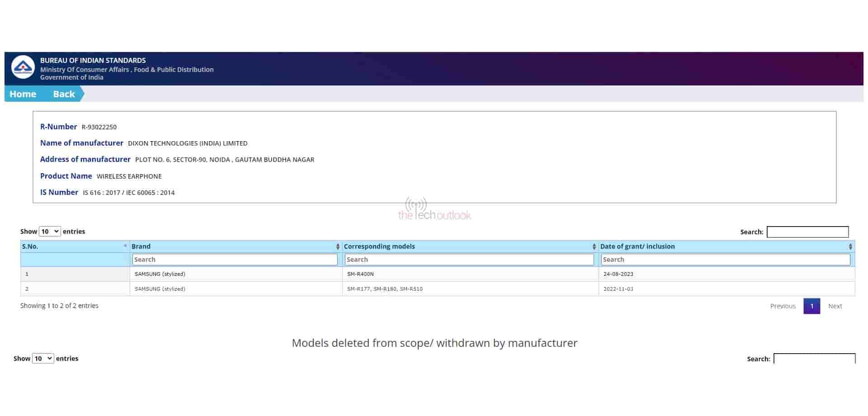
Task: Go Back using navigation bar
Action: [64, 94]
